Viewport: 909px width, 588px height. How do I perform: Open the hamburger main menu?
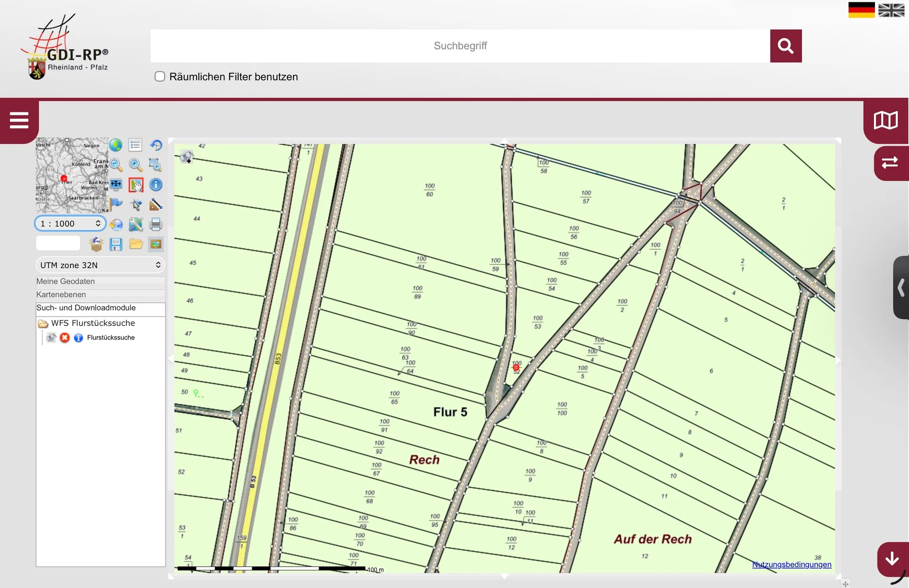click(x=19, y=120)
